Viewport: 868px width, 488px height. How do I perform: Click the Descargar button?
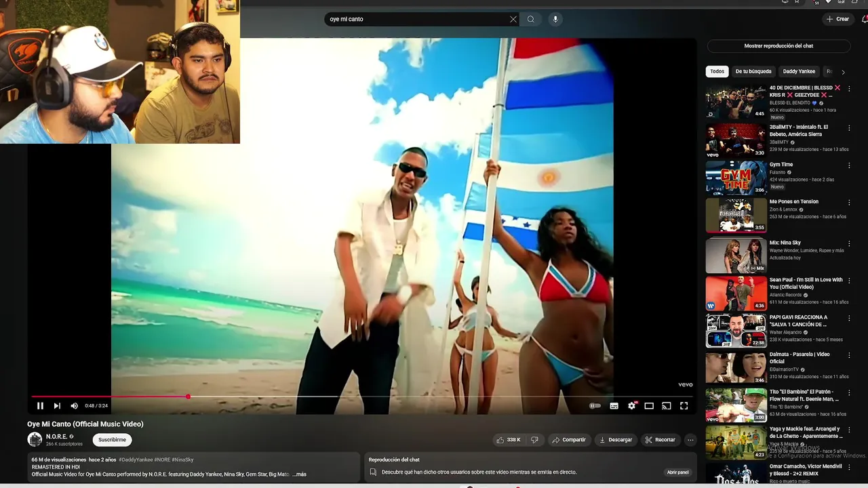616,440
